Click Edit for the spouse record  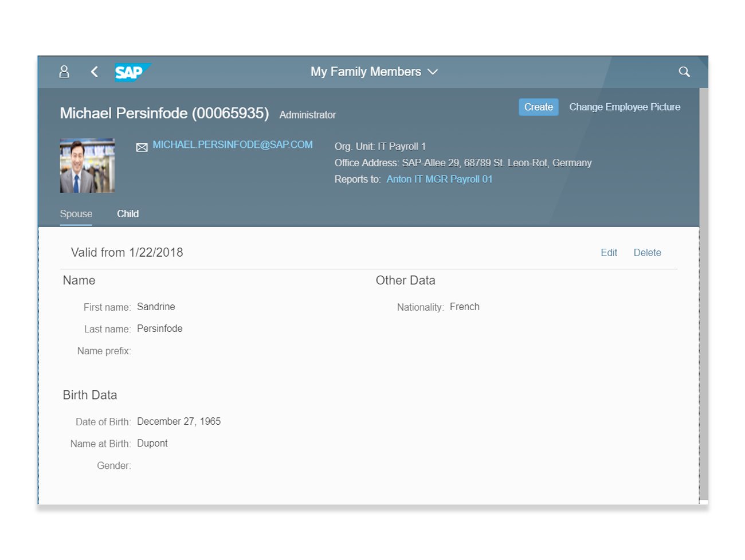(609, 253)
